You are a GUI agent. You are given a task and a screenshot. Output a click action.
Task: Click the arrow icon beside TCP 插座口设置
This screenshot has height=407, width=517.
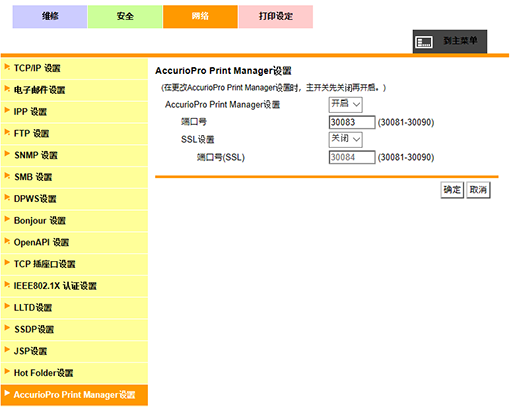click(7, 263)
